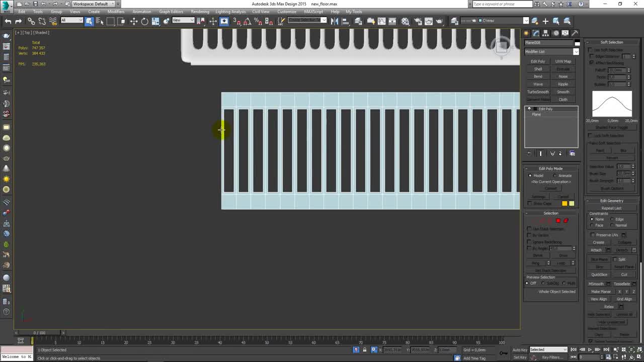Add the TurboSmooth modifier button

538,92
